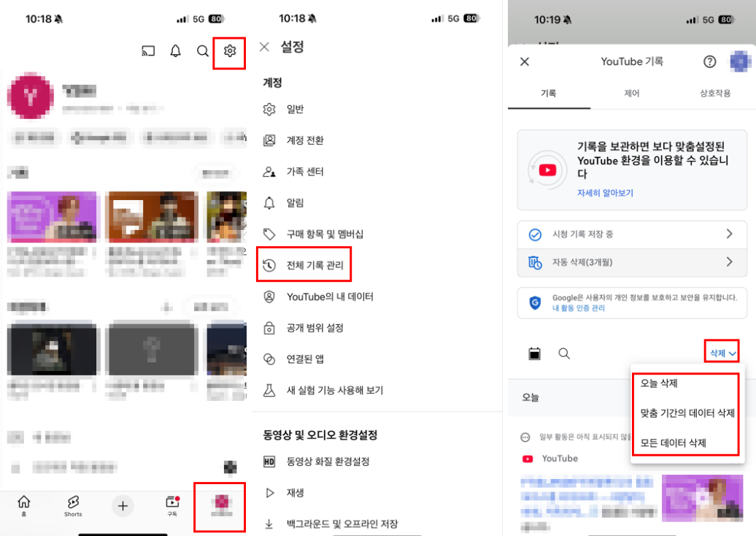This screenshot has width=756, height=536.
Task: Tap the search magnifier on home screen
Action: [203, 51]
